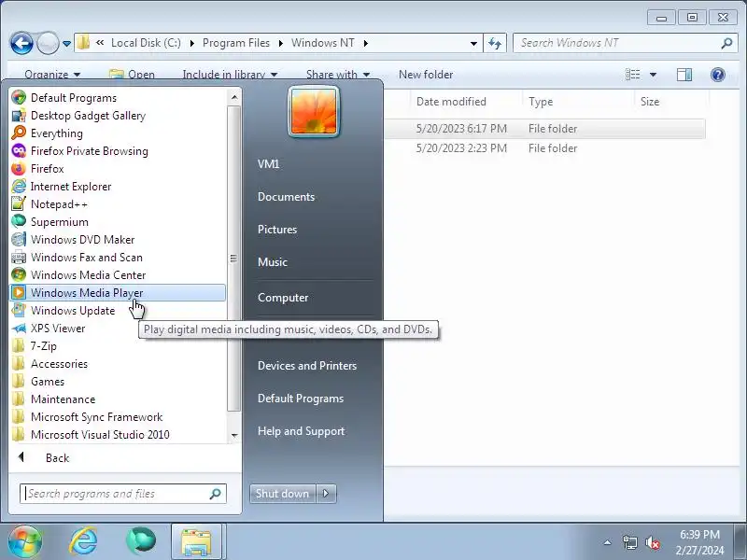Open Windows Fax and Scan icon
The width and height of the screenshot is (747, 560).
coord(19,258)
